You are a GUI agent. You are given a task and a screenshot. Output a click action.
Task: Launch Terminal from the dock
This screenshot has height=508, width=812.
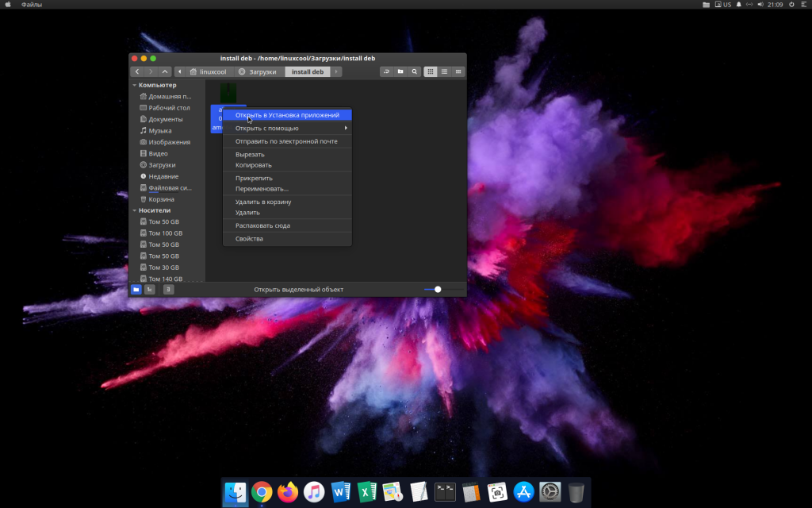click(x=446, y=492)
